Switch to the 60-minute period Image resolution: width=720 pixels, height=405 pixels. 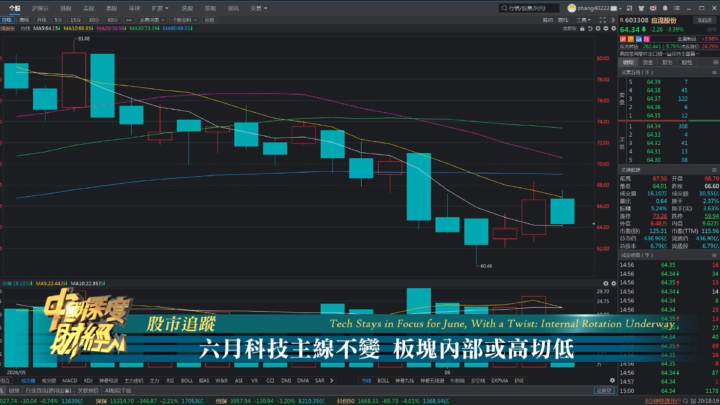point(112,20)
